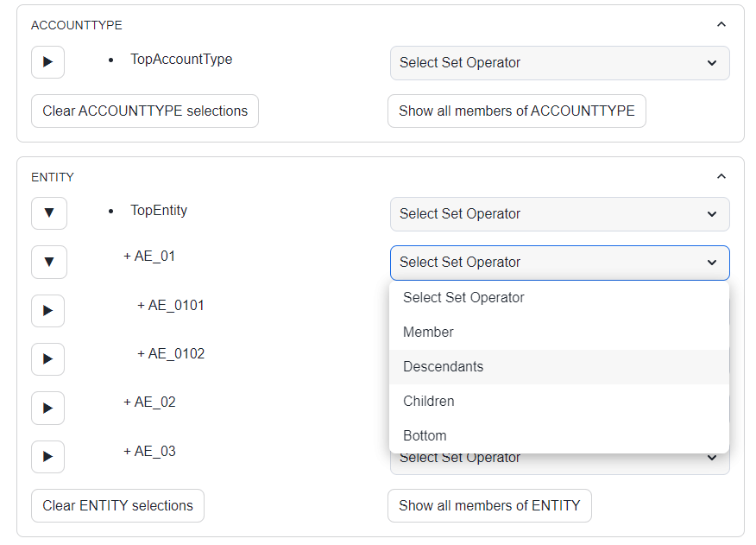Expand the AE_02 node arrow
The height and width of the screenshot is (545, 756).
[48, 408]
